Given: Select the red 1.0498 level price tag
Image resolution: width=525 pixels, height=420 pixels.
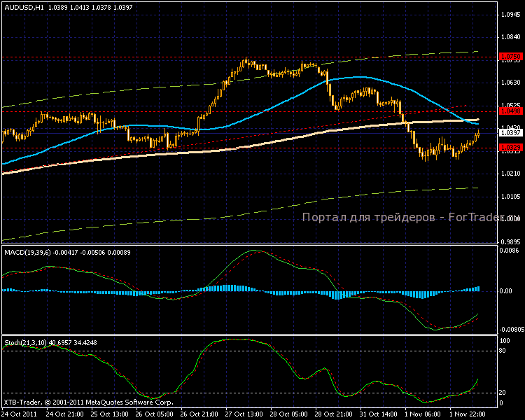Looking at the screenshot, I should point(510,111).
